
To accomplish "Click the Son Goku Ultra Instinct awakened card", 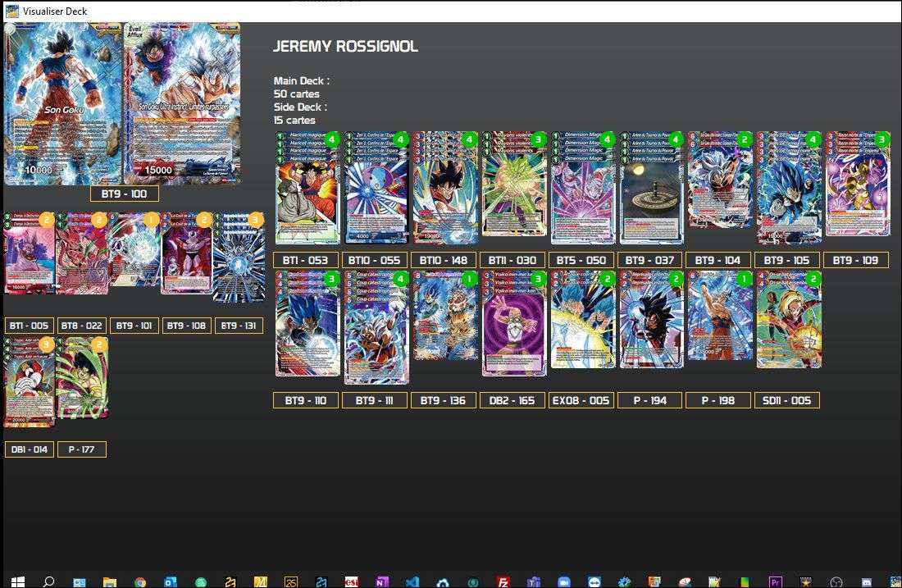I will (x=182, y=104).
